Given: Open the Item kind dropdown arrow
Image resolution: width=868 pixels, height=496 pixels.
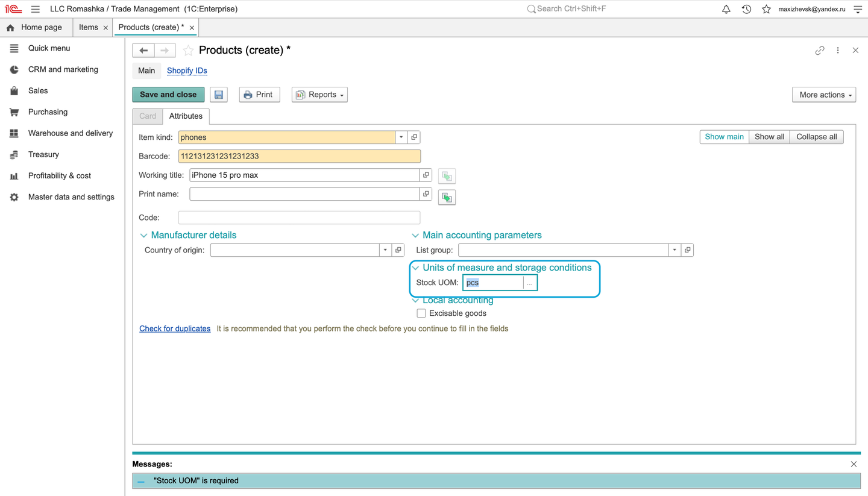Looking at the screenshot, I should [x=401, y=137].
